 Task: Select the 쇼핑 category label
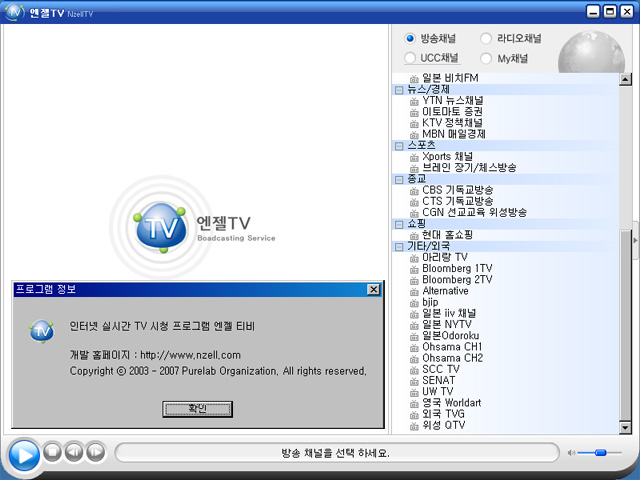[416, 224]
